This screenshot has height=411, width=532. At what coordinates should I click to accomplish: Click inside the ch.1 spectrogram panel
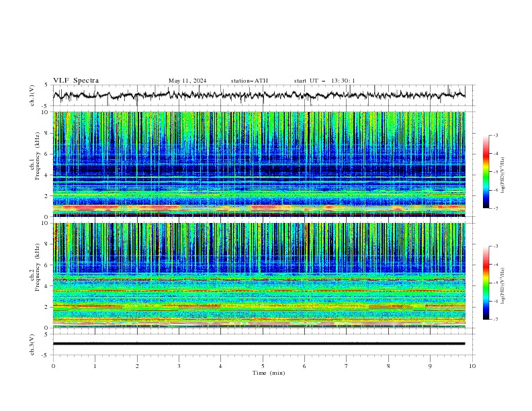point(259,164)
